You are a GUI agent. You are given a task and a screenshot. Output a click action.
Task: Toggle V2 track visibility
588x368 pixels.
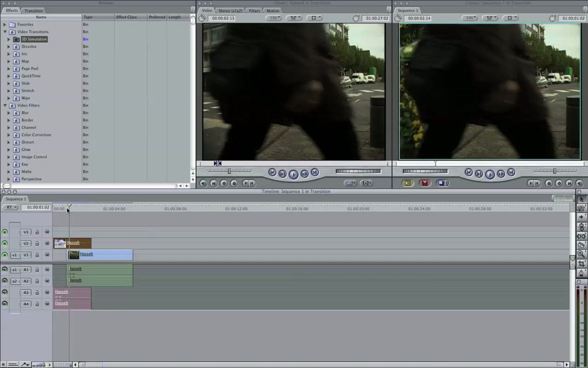[x=5, y=243]
